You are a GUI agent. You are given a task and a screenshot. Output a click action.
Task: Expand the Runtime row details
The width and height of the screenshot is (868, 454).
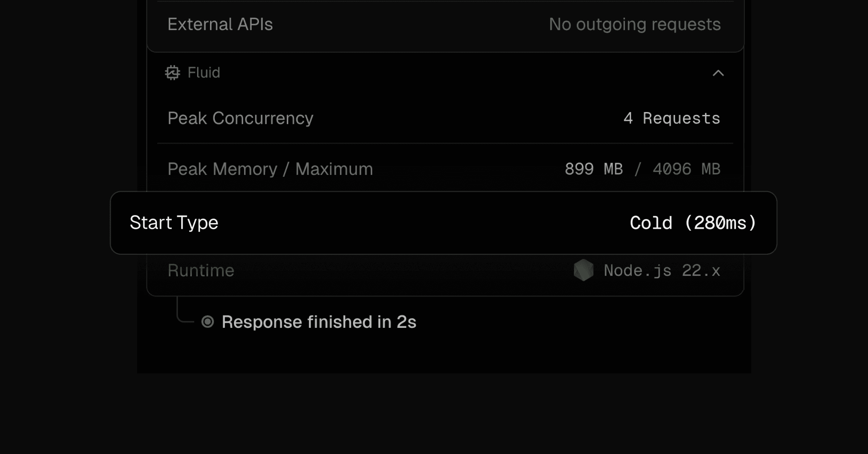pos(434,270)
